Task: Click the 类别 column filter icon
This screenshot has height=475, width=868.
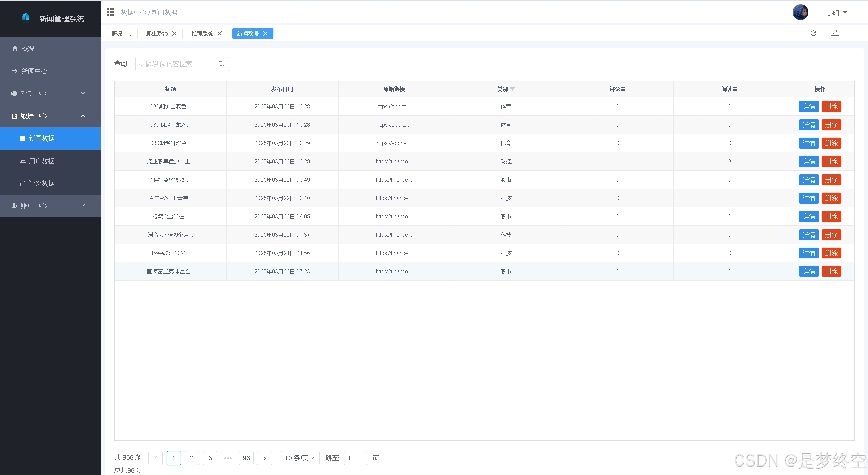Action: [512, 89]
